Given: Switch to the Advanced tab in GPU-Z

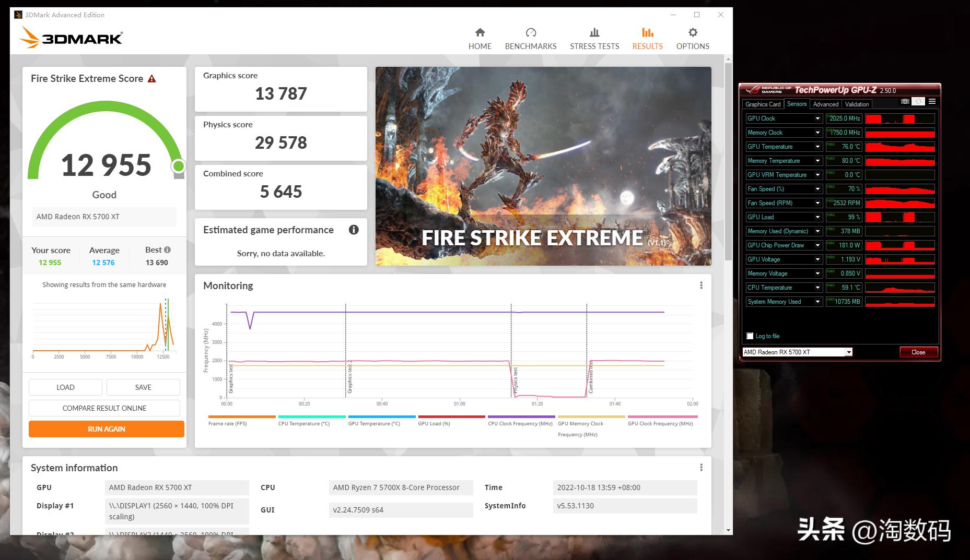Looking at the screenshot, I should click(825, 104).
